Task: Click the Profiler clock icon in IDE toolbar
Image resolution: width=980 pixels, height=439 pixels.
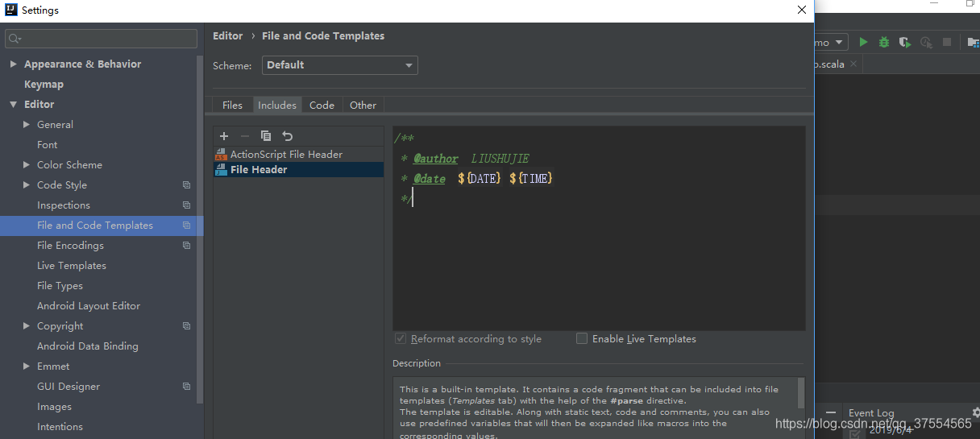Action: (927, 42)
